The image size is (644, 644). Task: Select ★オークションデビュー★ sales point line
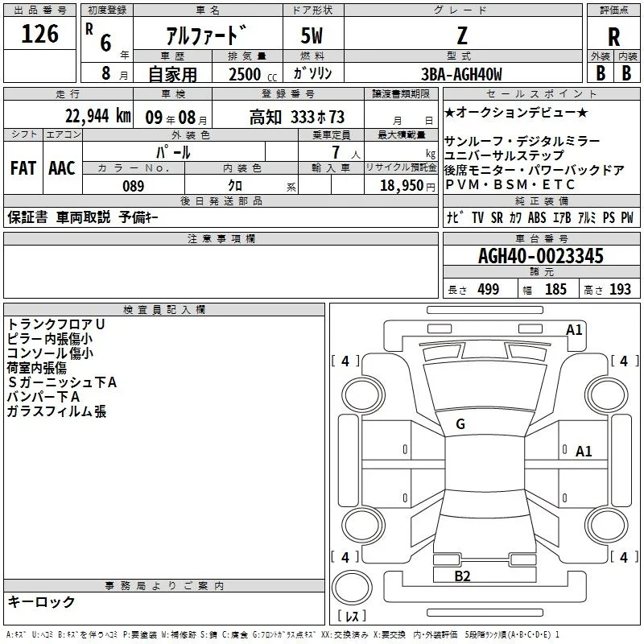(516, 113)
